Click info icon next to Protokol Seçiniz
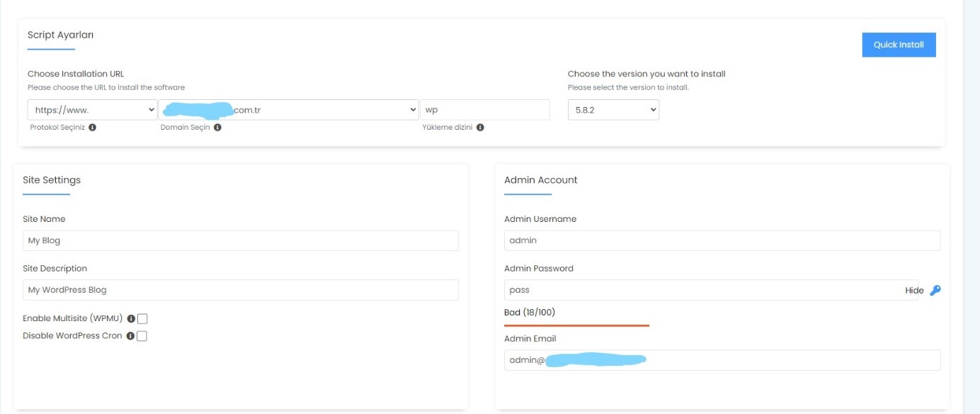 click(x=93, y=128)
